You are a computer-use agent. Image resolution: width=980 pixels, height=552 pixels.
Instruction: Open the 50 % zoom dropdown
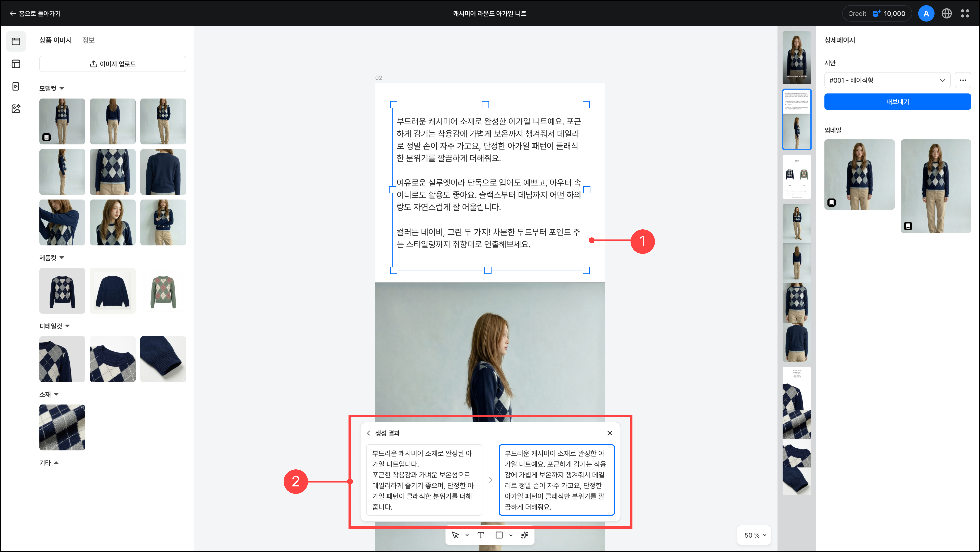[x=754, y=535]
